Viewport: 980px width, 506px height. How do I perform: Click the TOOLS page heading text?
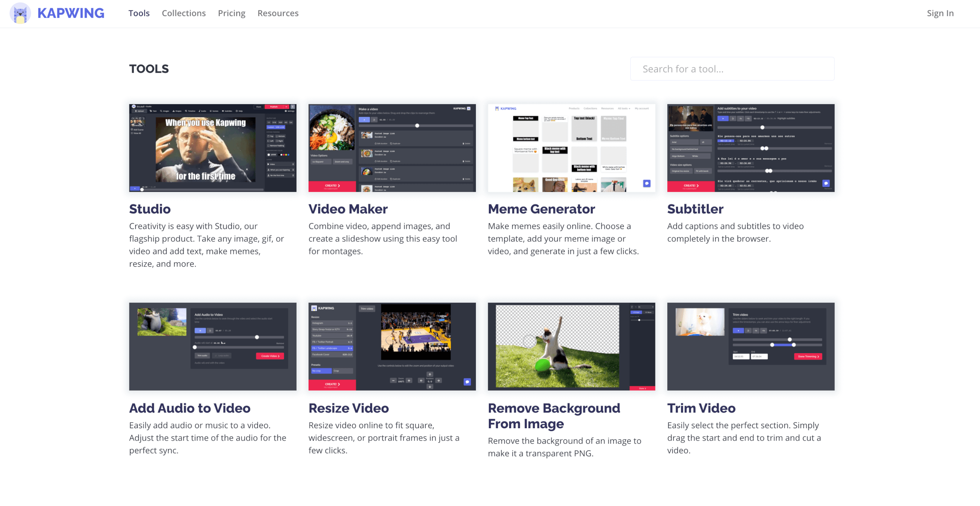pos(149,69)
